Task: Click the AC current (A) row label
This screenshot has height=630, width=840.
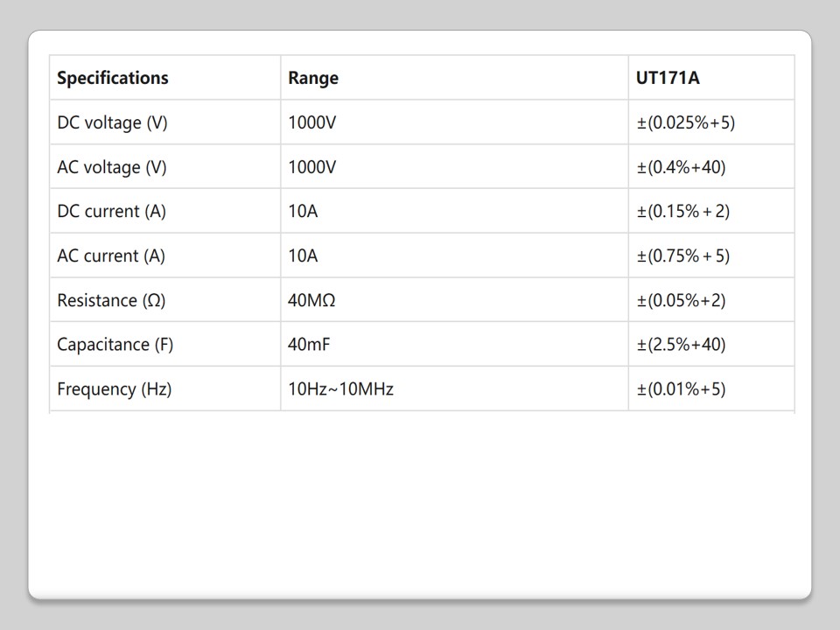Action: (111, 256)
